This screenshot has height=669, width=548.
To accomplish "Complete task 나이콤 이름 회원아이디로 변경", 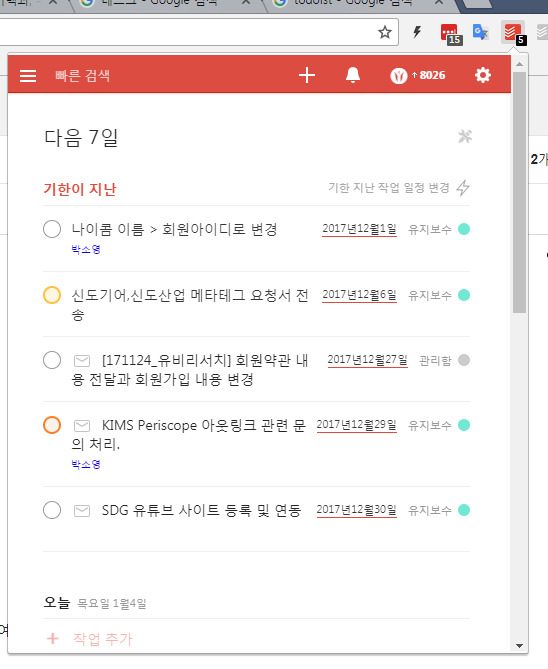I will [52, 229].
